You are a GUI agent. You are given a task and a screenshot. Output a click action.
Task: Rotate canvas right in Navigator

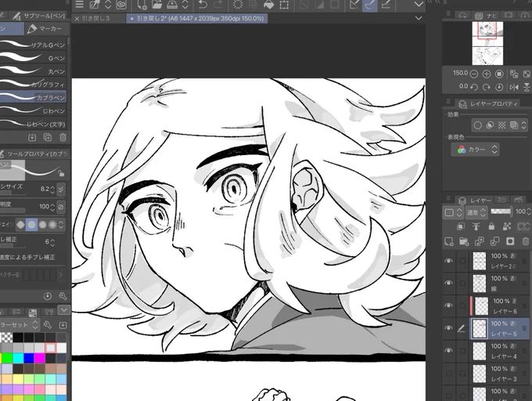(487, 87)
